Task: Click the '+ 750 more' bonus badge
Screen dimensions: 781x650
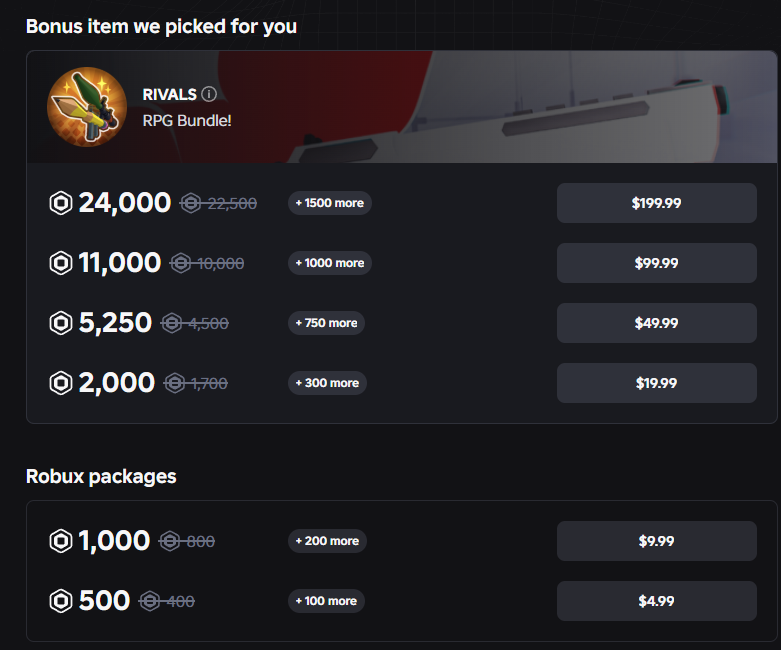Action: pyautogui.click(x=326, y=323)
